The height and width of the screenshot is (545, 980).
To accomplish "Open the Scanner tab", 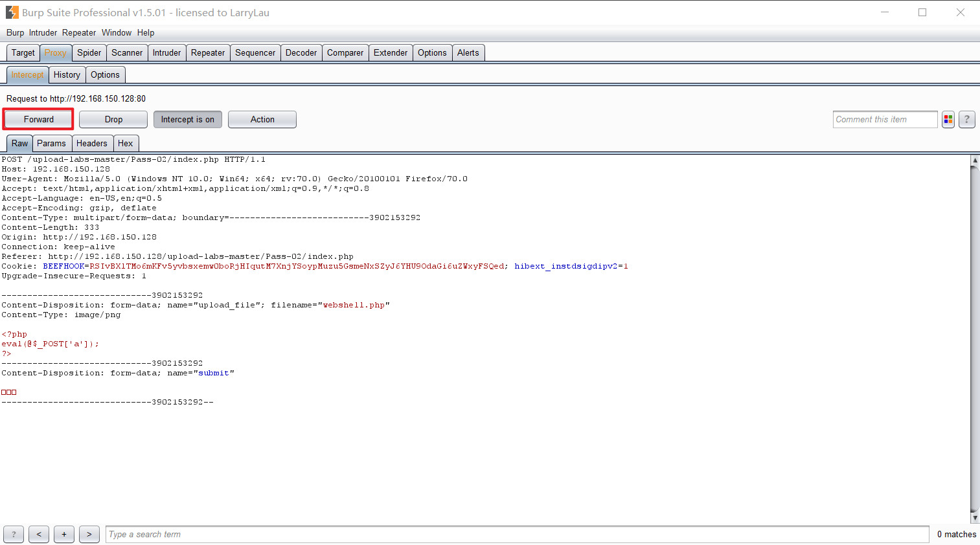I will (x=127, y=53).
